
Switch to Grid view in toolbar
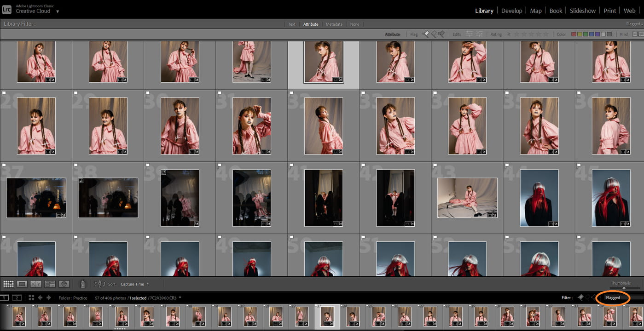(8, 284)
